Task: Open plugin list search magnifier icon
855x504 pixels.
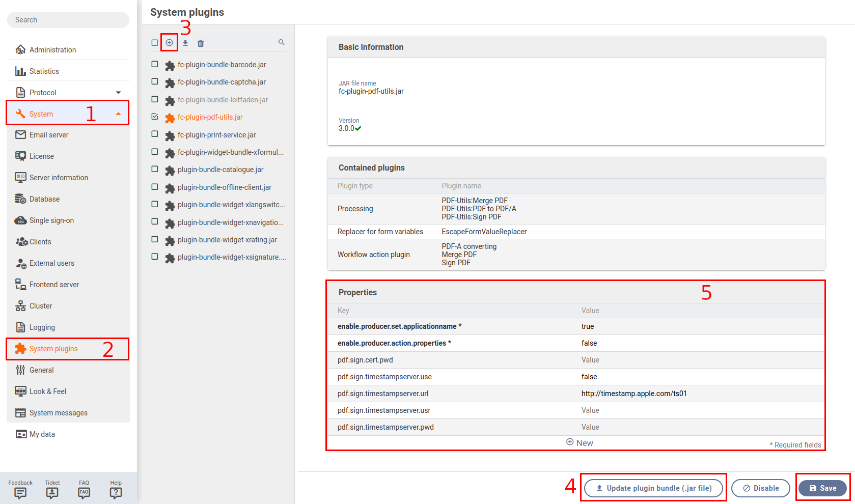Action: coord(281,42)
